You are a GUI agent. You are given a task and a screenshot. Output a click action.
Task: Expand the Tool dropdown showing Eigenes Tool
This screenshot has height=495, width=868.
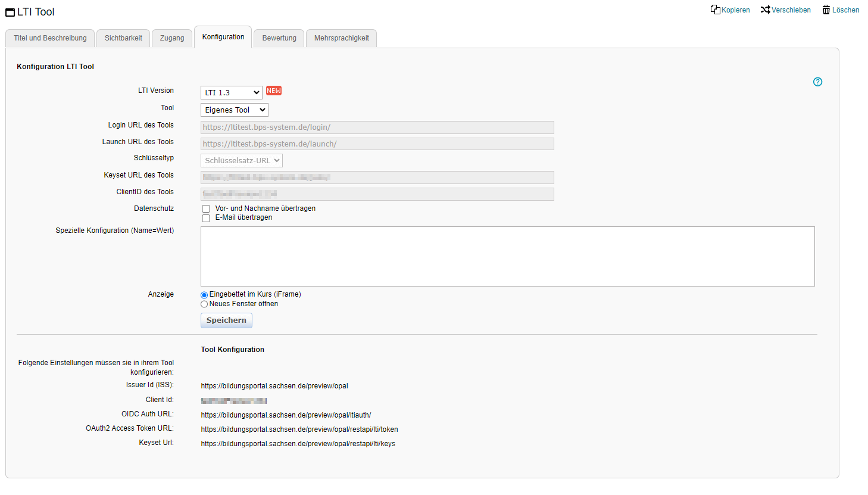tap(234, 110)
